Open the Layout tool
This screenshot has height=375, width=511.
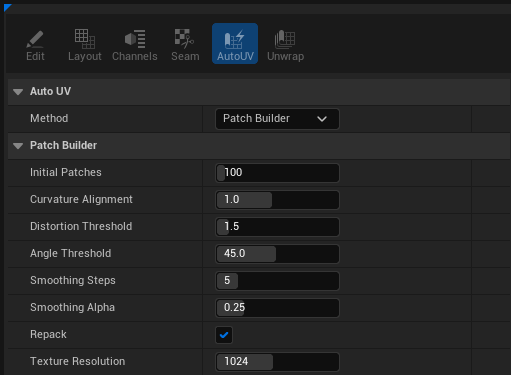(x=85, y=44)
